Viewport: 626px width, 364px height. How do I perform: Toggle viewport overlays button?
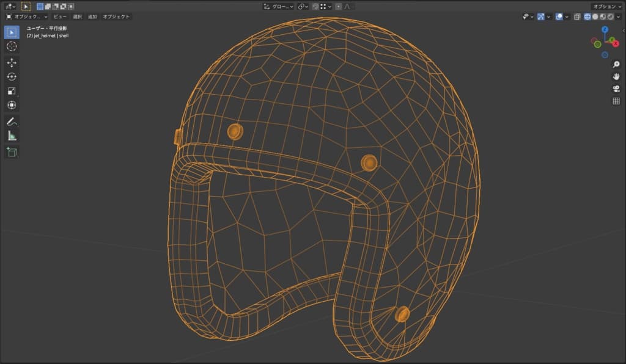559,16
